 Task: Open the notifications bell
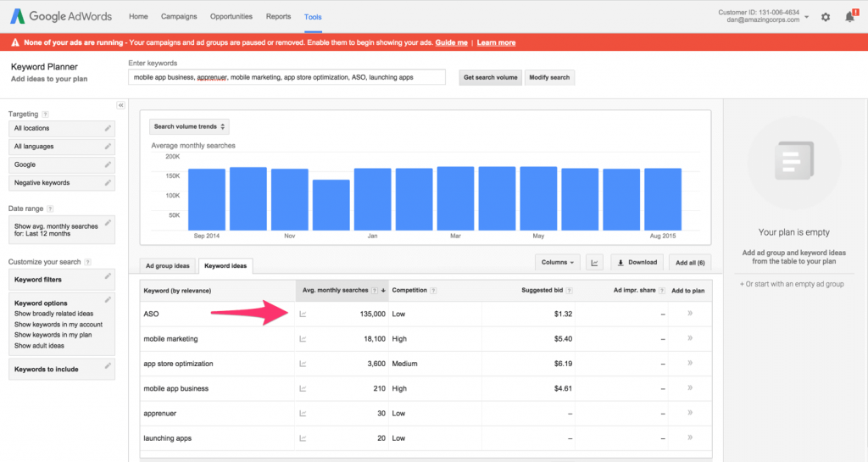tap(849, 17)
